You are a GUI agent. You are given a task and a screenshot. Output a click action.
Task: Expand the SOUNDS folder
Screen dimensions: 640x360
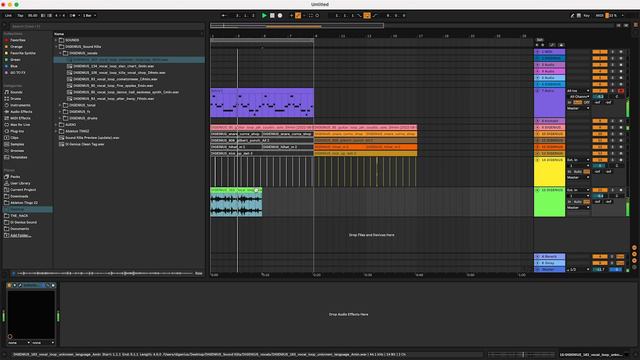point(56,40)
